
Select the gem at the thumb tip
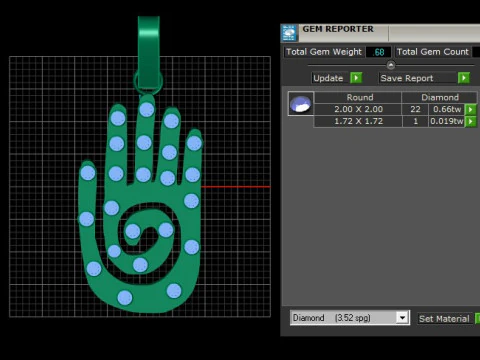click(x=88, y=173)
